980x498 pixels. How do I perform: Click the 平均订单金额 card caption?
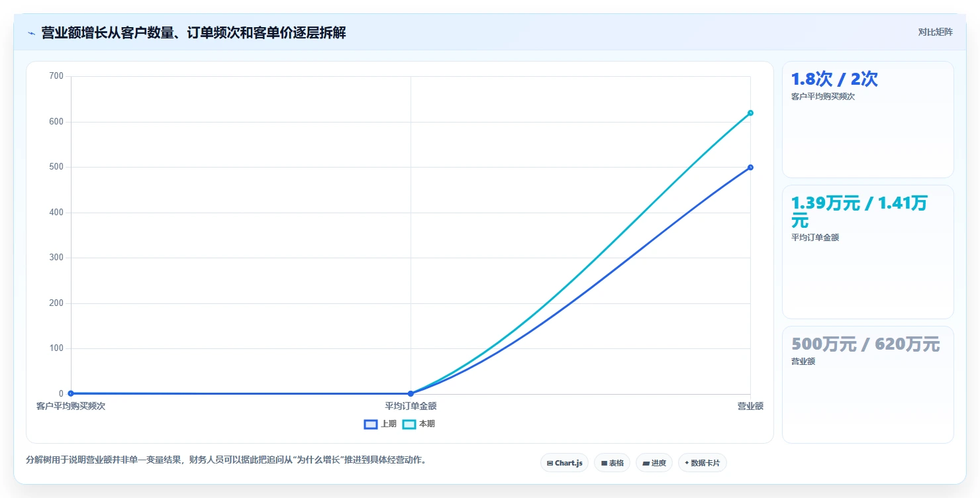815,238
